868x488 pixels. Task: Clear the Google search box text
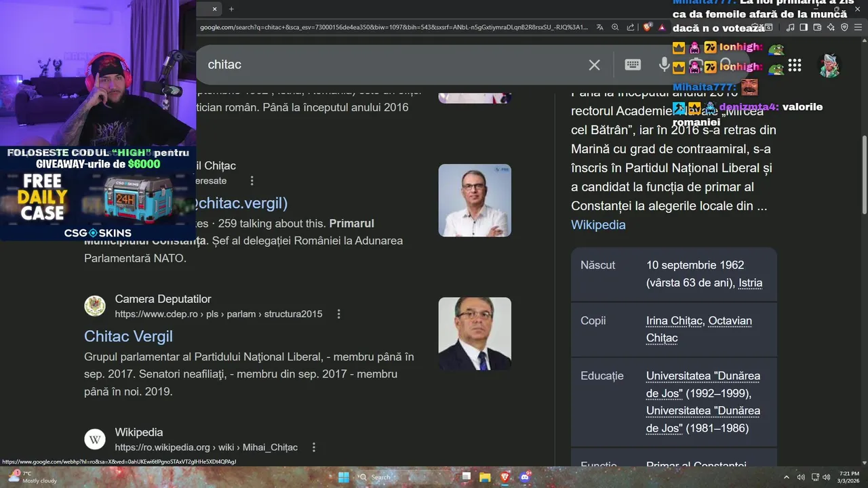pos(594,64)
